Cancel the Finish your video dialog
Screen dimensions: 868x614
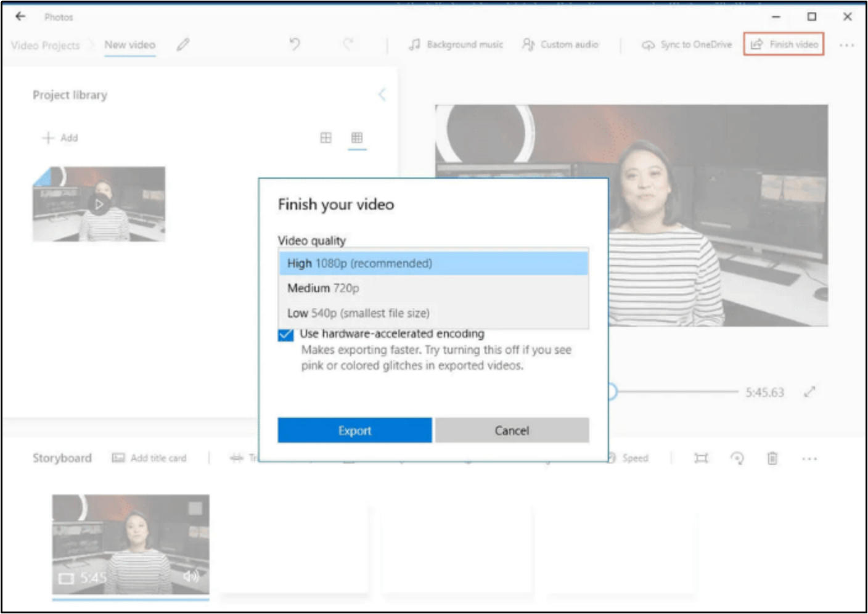pyautogui.click(x=512, y=430)
